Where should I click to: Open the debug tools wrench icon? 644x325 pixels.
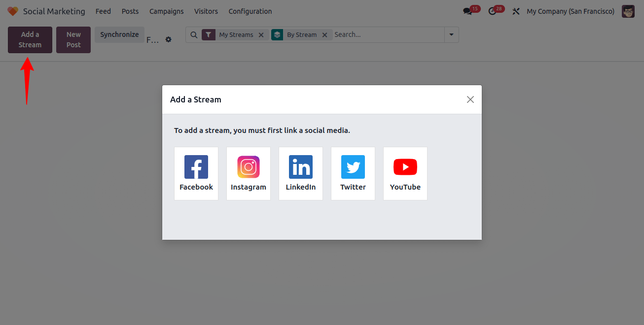[516, 11]
